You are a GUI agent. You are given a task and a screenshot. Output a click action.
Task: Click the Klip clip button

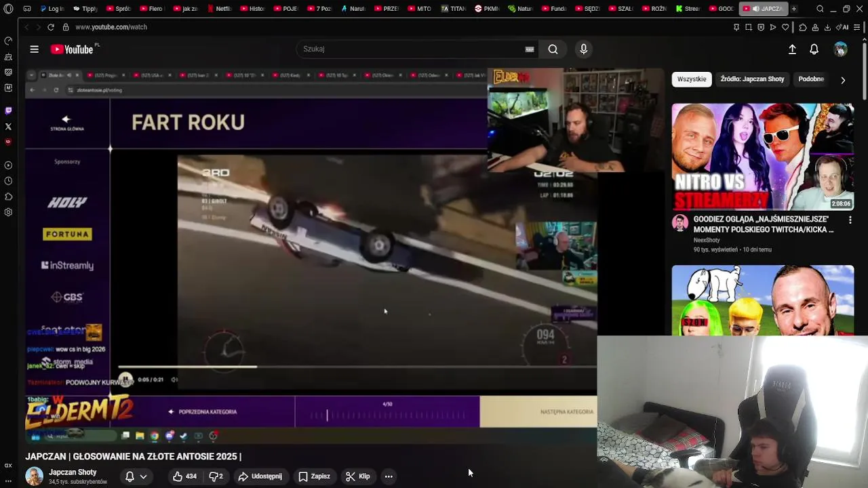click(x=358, y=476)
